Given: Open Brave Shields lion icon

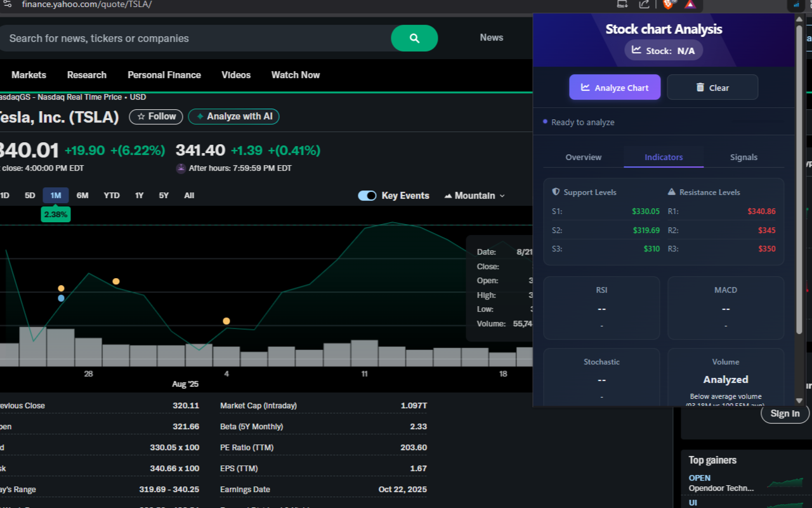Looking at the screenshot, I should [668, 4].
